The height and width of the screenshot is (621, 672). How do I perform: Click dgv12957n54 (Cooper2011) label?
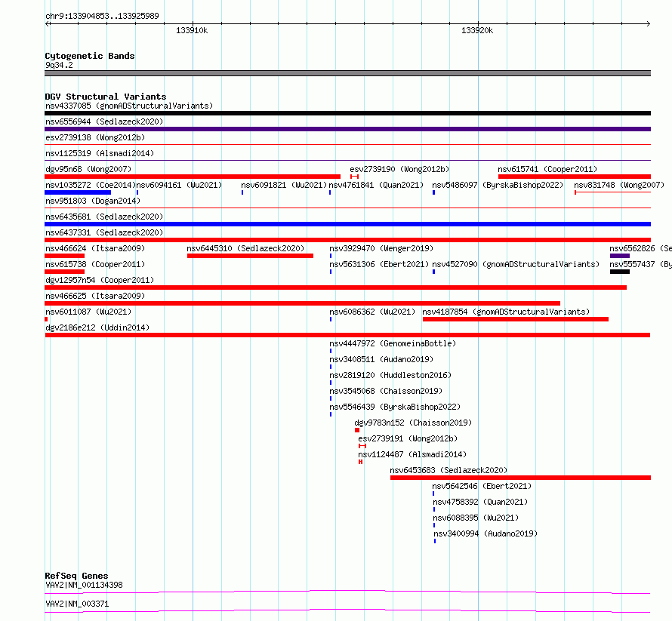[x=100, y=280]
